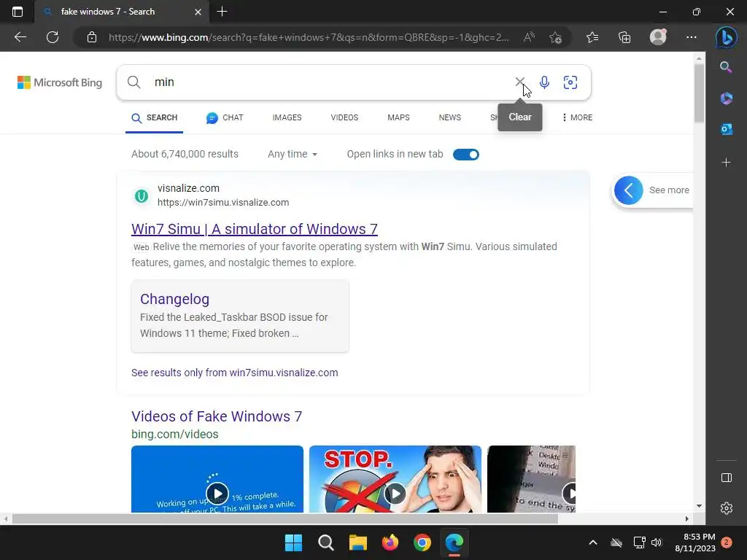This screenshot has width=747, height=560.
Task: Add a new app to sidebar
Action: click(x=726, y=163)
